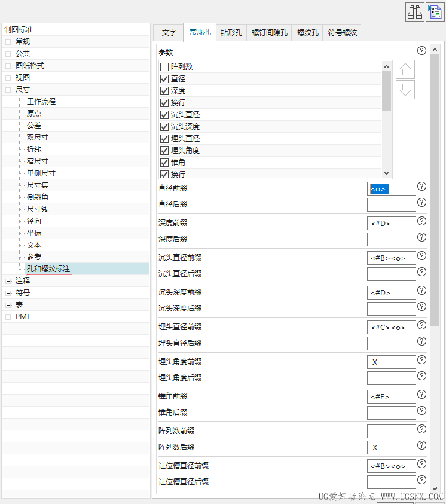Click the parameter list scrollbar thumb
Screen dimensions: 446x504
pos(386,91)
